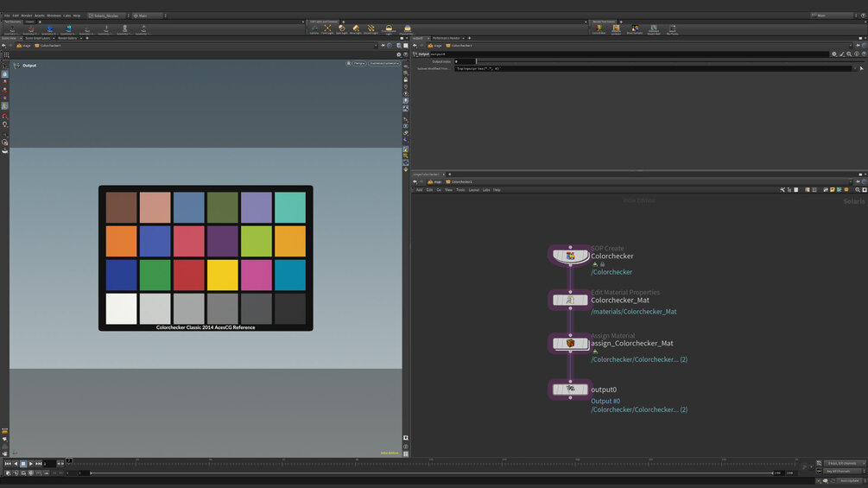Screen dimensions: 868x488
Task: Click the Output #0 text under output0
Action: tap(605, 401)
